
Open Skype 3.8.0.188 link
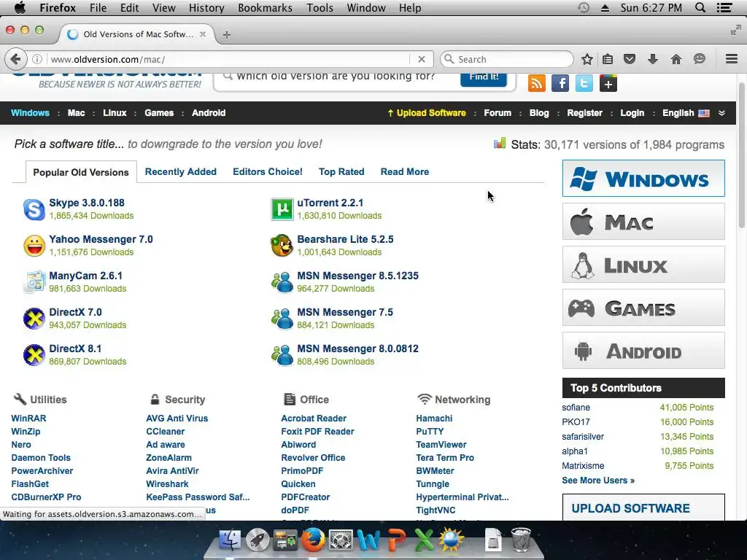pyautogui.click(x=87, y=203)
